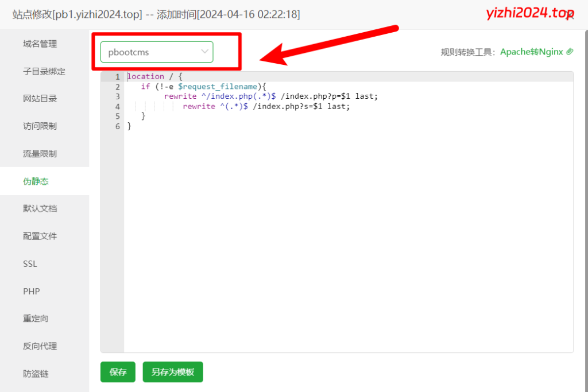Screen dimensions: 588x392
Task: Open the 防盗链 settings
Action: 36,374
